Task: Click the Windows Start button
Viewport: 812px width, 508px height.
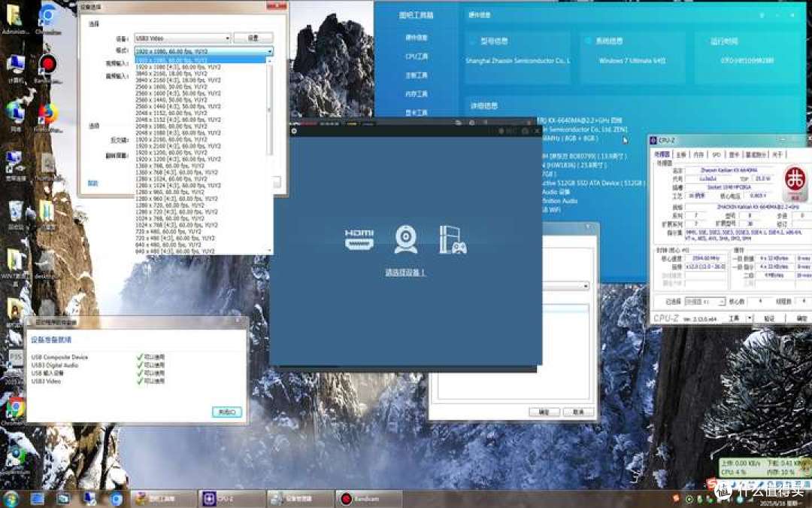Action: (11, 499)
